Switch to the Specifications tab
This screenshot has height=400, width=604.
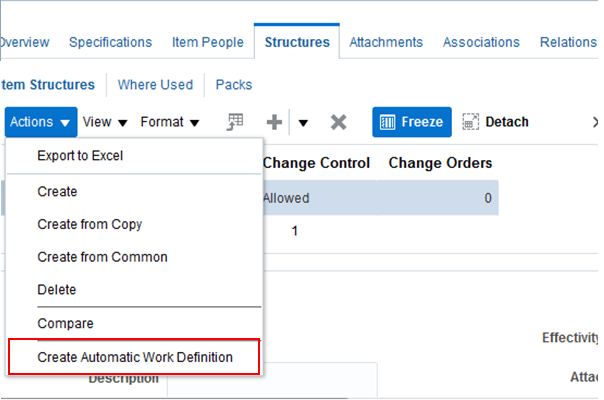click(110, 42)
